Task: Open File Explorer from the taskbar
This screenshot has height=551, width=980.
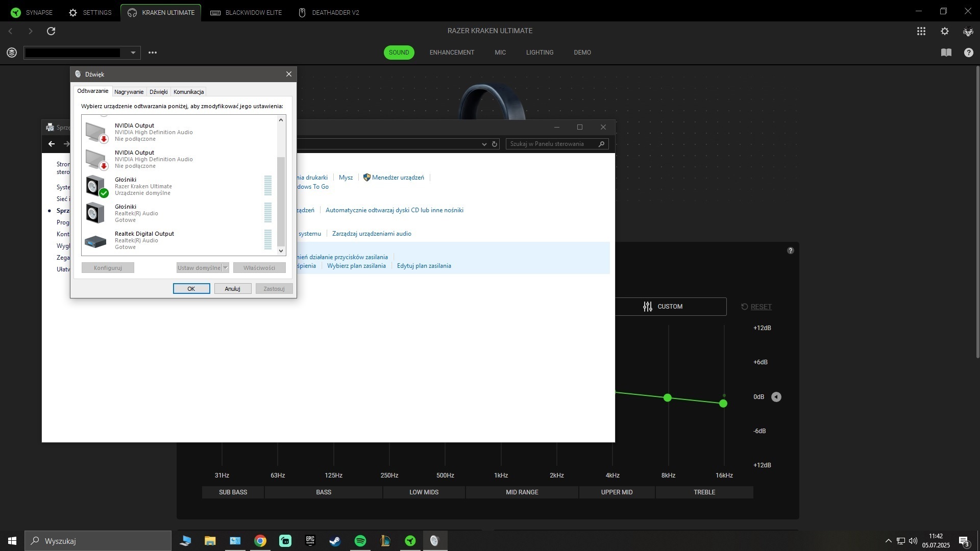Action: coord(210,541)
